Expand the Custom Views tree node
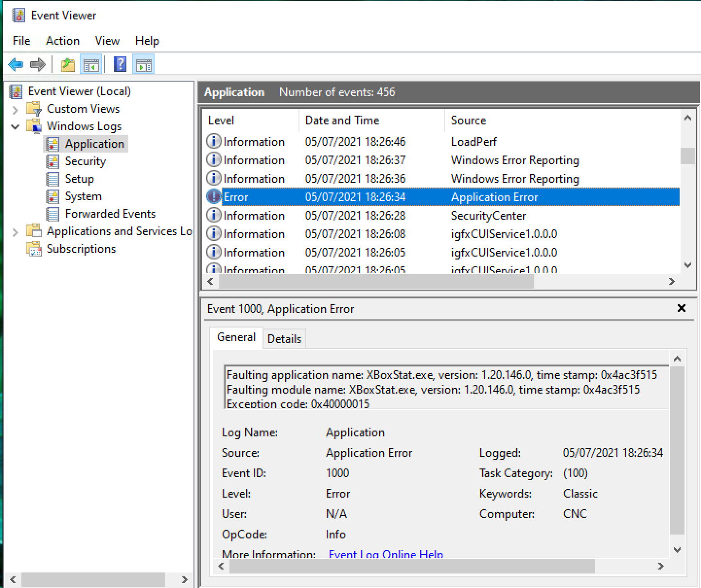Screen dimensions: 701x588 (15, 109)
